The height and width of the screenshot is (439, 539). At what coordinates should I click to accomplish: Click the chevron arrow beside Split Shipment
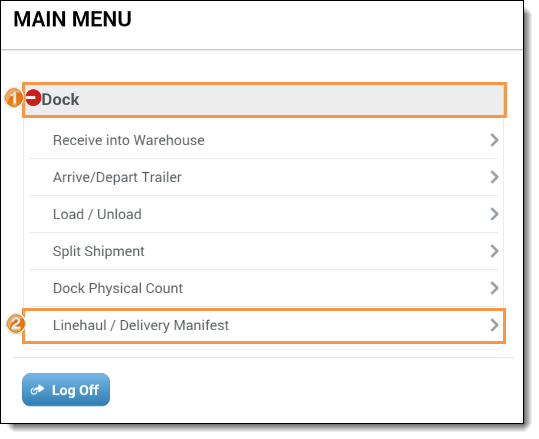[494, 251]
